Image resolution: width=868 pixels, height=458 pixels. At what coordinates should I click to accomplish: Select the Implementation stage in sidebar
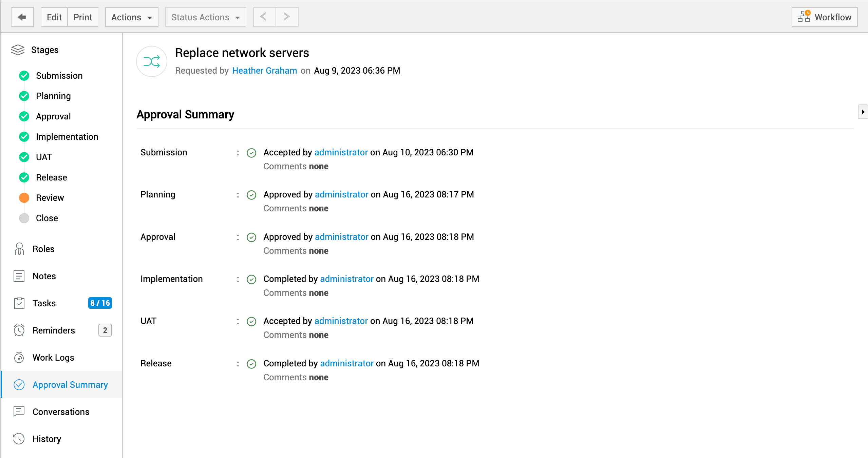[67, 137]
